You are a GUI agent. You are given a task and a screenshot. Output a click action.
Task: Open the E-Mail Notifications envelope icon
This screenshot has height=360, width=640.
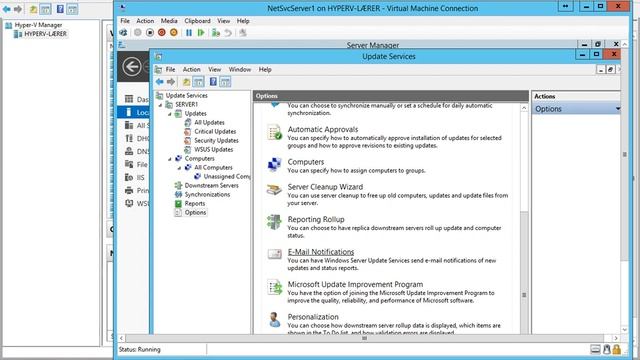pos(274,254)
